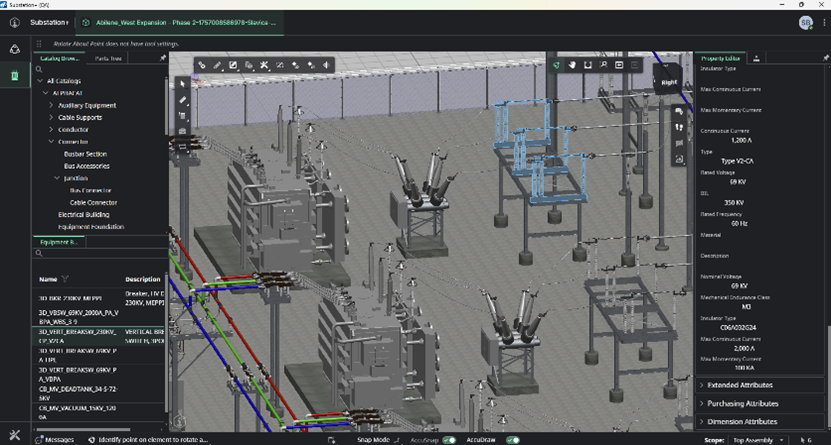Toggle the AccuSnap switch
The height and width of the screenshot is (445, 831).
[449, 439]
